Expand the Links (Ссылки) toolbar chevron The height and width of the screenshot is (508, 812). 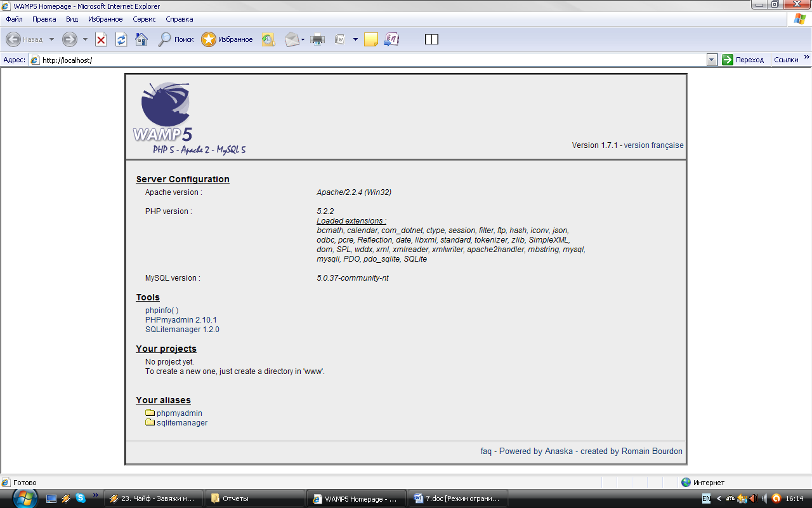[807, 58]
